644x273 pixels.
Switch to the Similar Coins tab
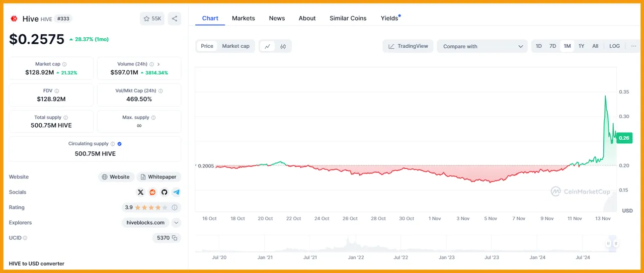[x=348, y=18]
